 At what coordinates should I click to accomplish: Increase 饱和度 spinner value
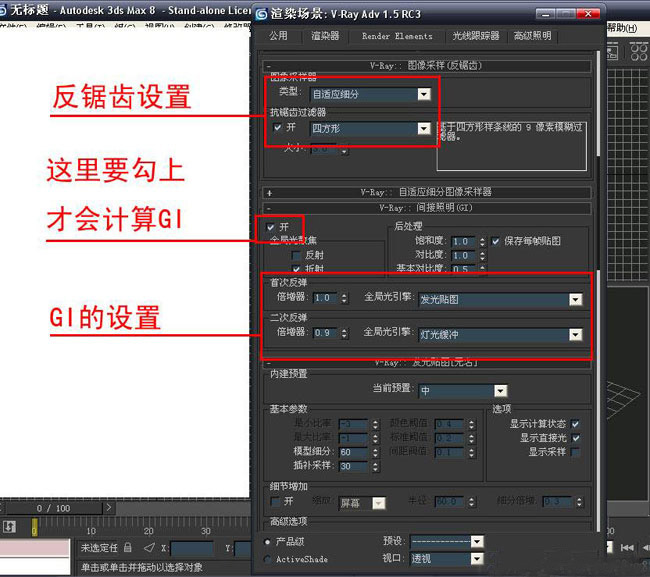482,239
